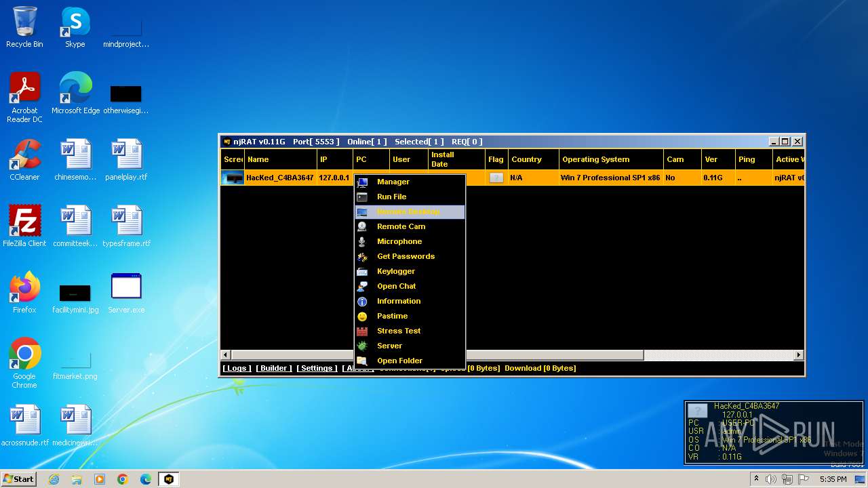This screenshot has height=488, width=868.
Task: Click scrollbar right arrow in njRAT
Action: 799,354
